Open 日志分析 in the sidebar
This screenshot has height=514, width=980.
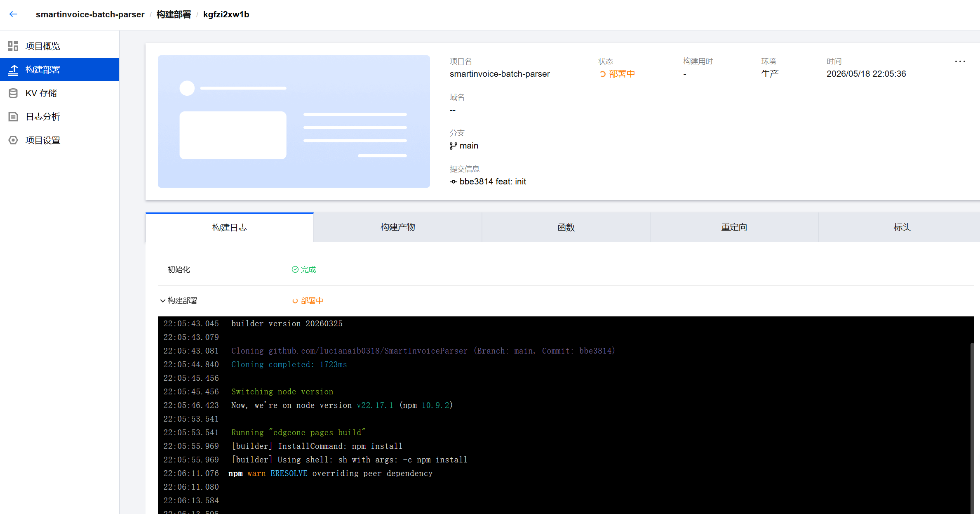[x=60, y=117]
